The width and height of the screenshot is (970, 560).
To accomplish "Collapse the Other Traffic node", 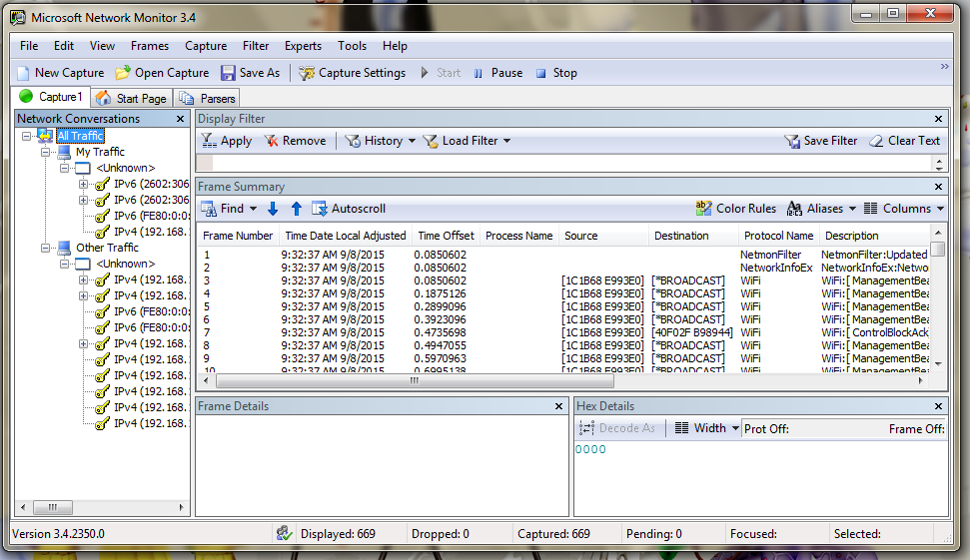I will 45,248.
